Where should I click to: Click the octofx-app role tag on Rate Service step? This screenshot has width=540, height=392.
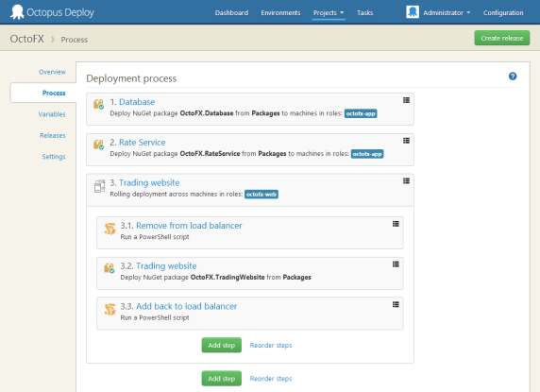click(x=367, y=154)
